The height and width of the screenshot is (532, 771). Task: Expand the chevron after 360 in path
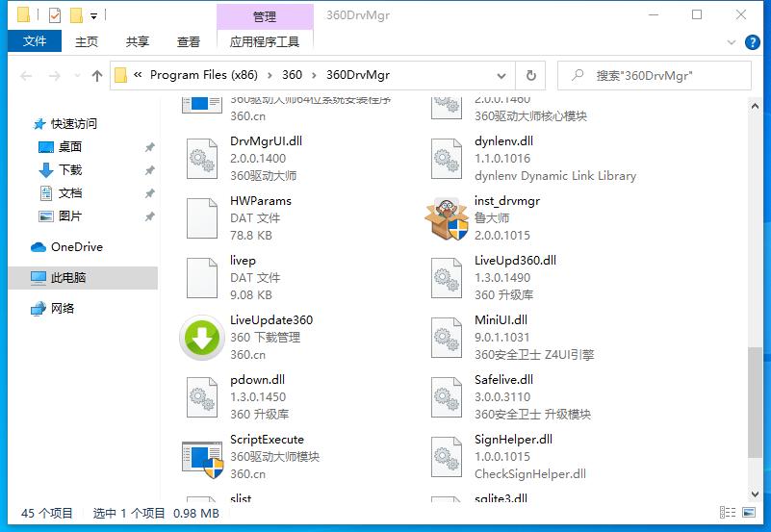(x=314, y=75)
